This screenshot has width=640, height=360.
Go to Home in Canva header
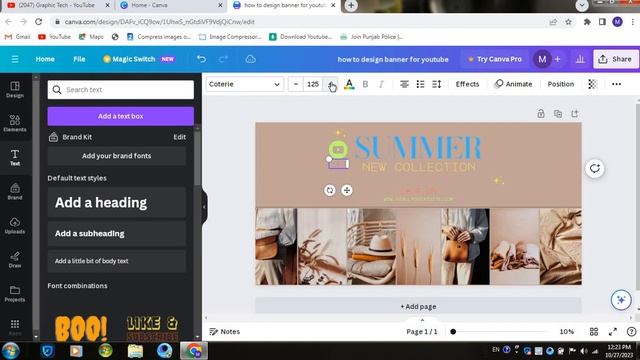45,59
